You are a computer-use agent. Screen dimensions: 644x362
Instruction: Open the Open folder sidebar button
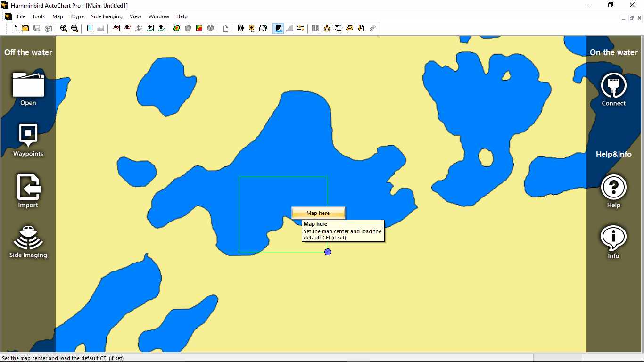point(28,89)
